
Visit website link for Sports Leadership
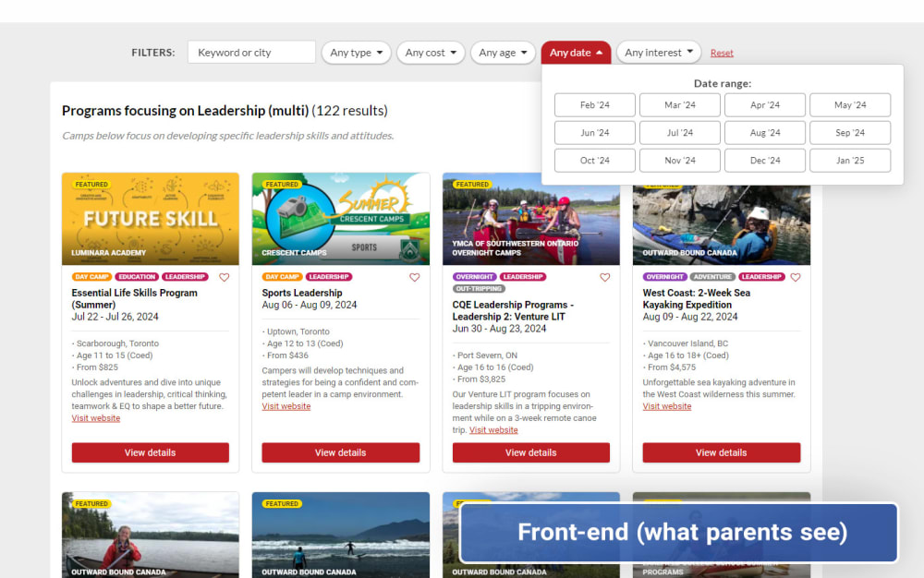[286, 406]
